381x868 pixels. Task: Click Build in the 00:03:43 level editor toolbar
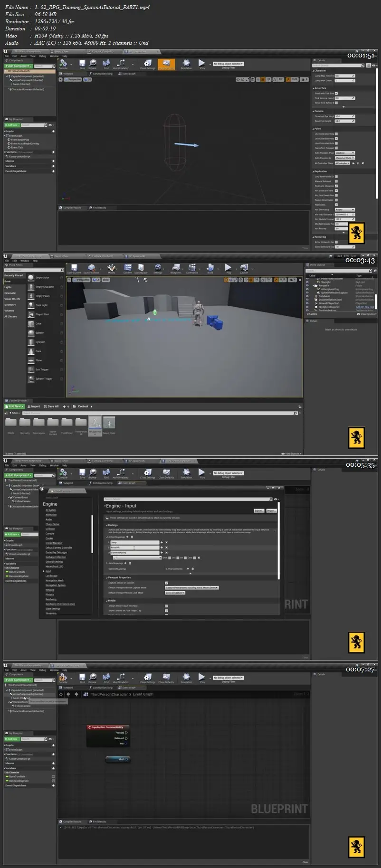pos(210,269)
